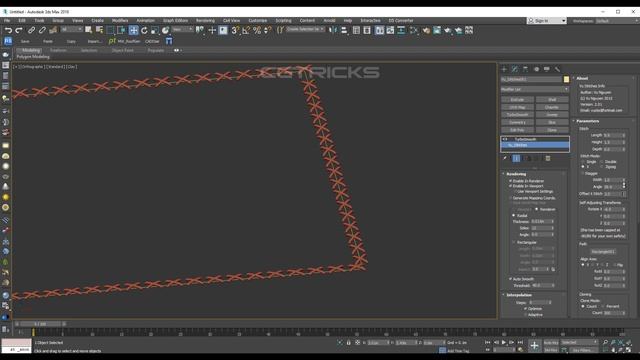
Task: Open the selection filter All dropdown
Action: [71, 29]
